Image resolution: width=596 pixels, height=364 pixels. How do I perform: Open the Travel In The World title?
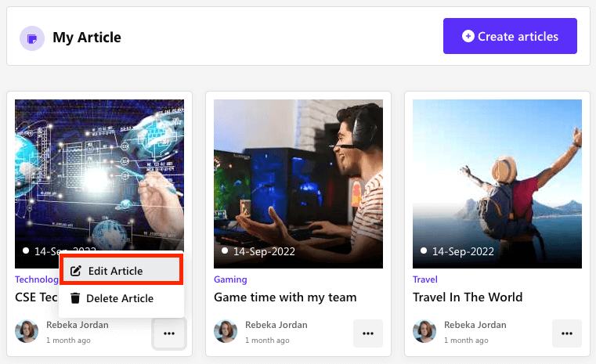(x=468, y=297)
